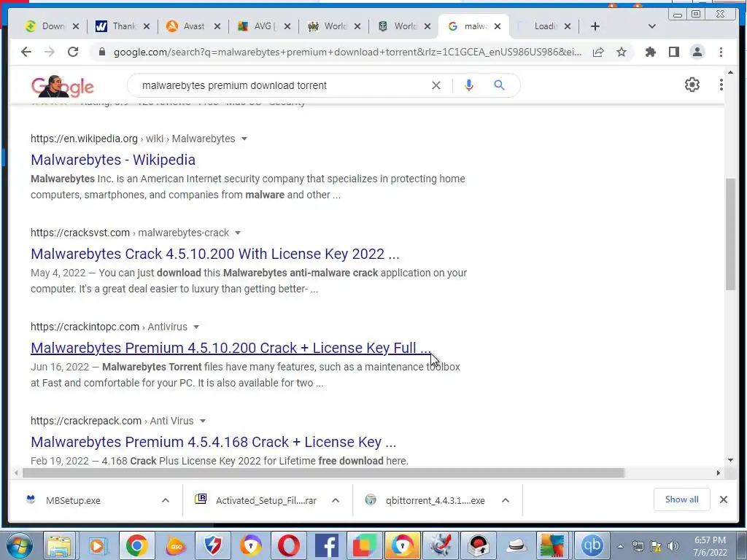This screenshot has height=560, width=747.
Task: Open Google quick settings gear
Action: (692, 85)
